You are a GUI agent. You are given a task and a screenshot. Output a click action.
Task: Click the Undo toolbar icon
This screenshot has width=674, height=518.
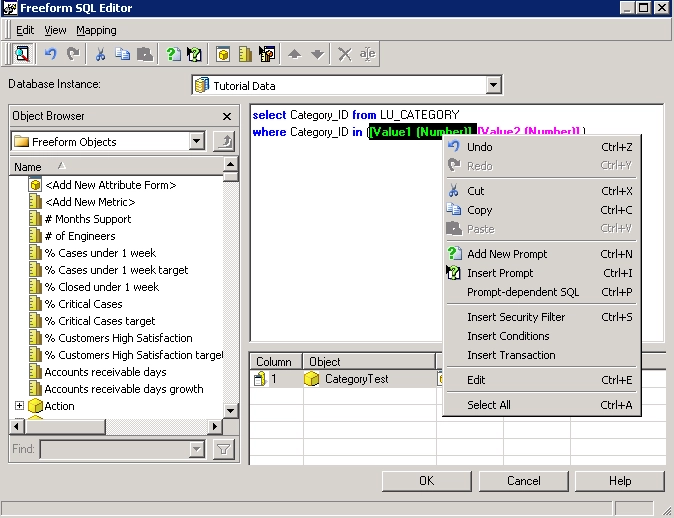click(51, 54)
